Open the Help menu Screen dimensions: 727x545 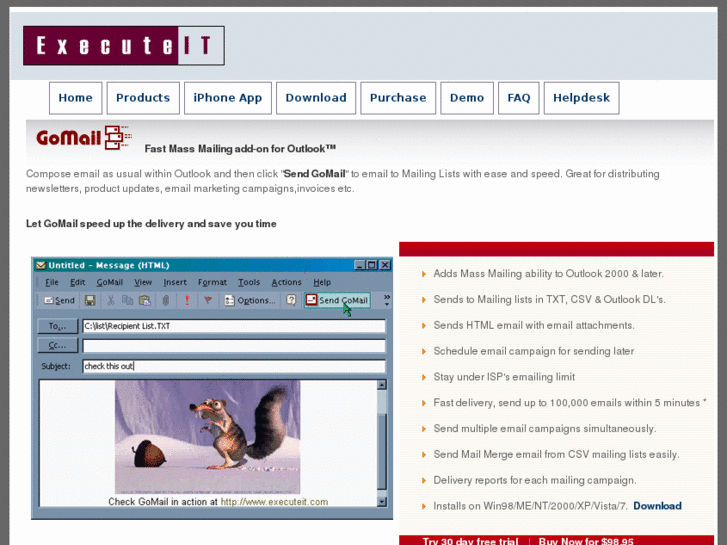pyautogui.click(x=322, y=282)
